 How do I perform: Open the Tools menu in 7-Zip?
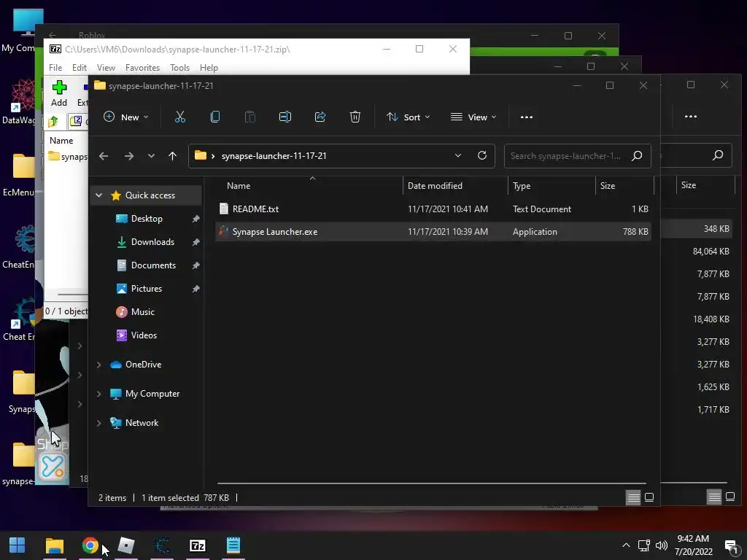click(179, 68)
